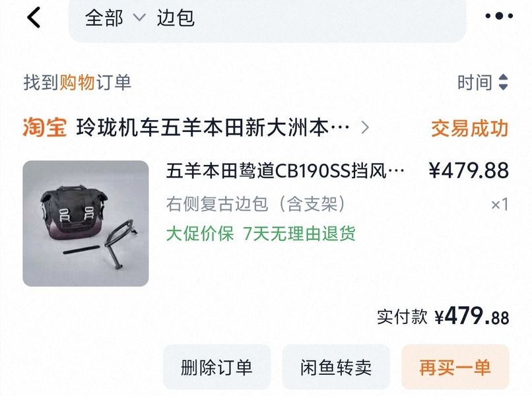Open 玲珑机车 shop via chevron arrow
532x396 pixels.
365,127
